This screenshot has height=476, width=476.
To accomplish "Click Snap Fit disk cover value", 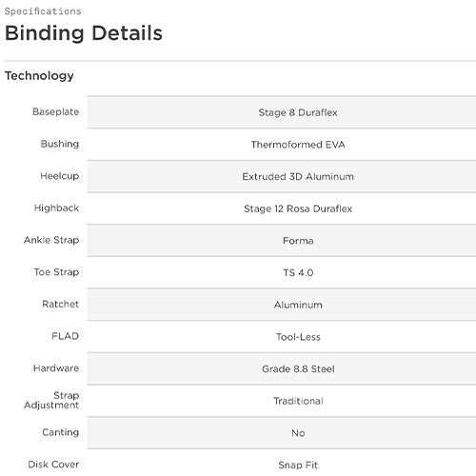I will [x=298, y=465].
